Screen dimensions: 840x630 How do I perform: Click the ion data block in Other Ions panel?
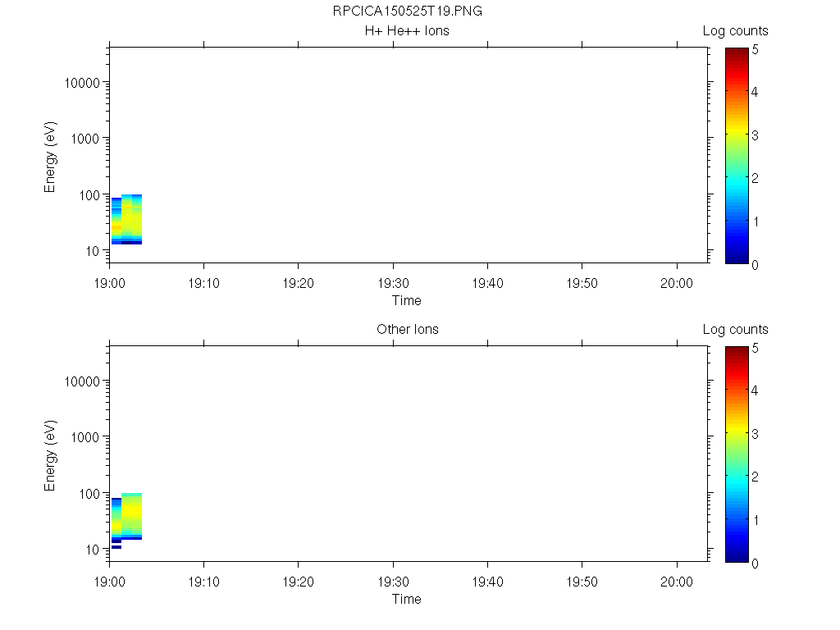pos(126,519)
